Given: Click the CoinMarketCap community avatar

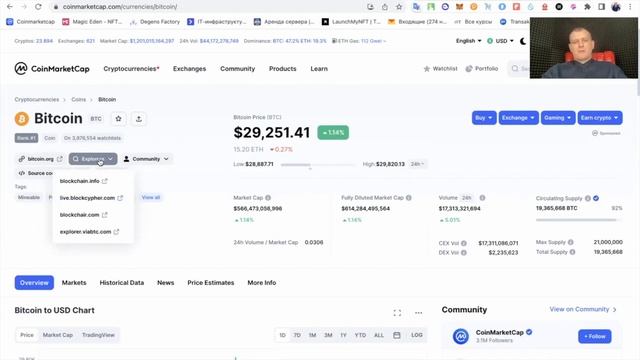Looking at the screenshot, I should click(461, 336).
